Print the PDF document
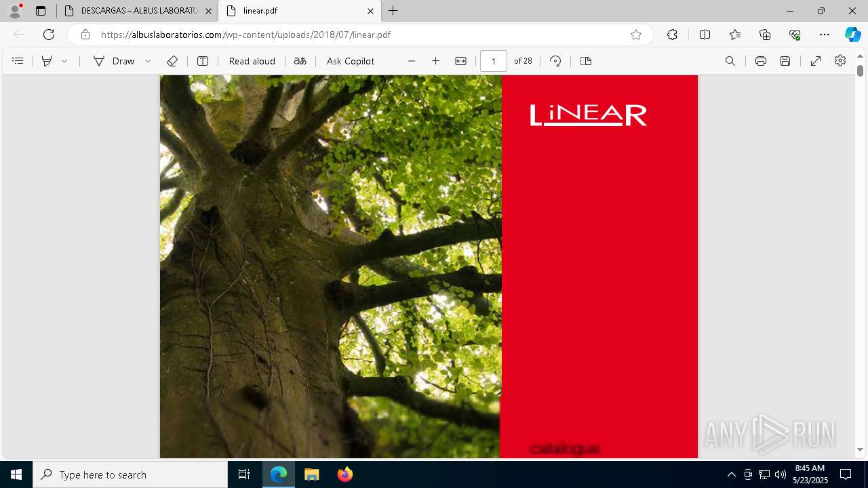Viewport: 868px width, 488px height. click(x=761, y=61)
